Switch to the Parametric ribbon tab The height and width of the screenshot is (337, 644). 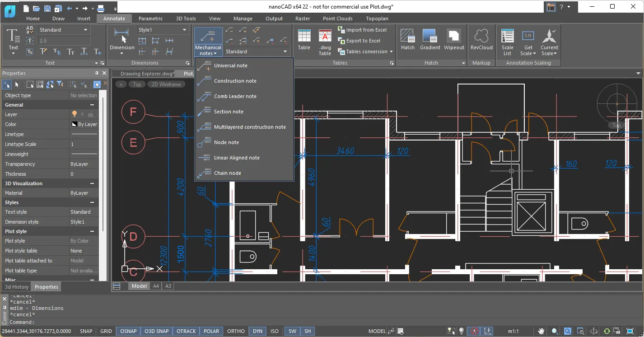point(150,19)
